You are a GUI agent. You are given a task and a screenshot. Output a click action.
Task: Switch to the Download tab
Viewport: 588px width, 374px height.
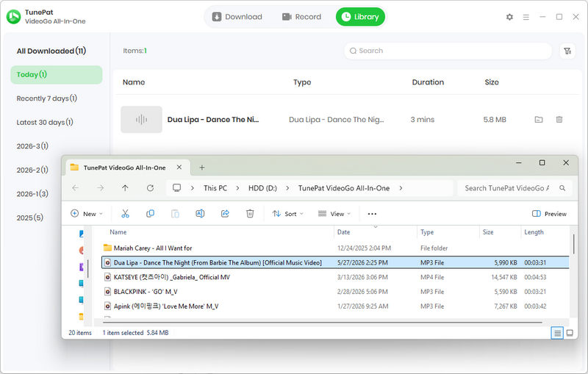tap(237, 17)
